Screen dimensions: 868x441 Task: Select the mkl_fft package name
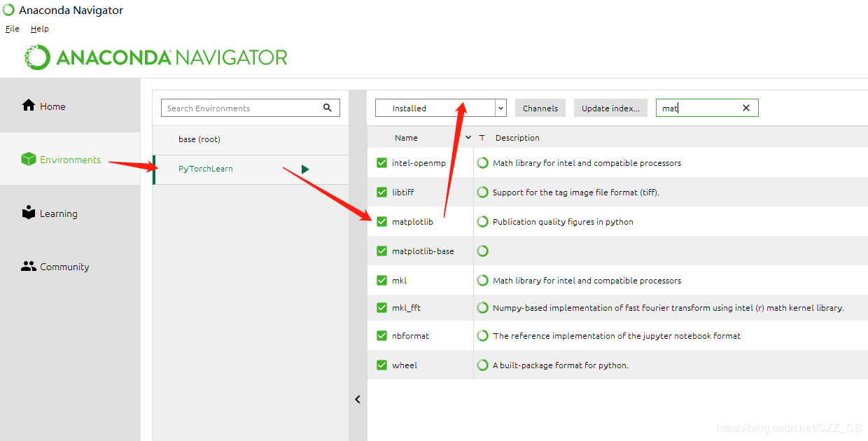click(406, 308)
